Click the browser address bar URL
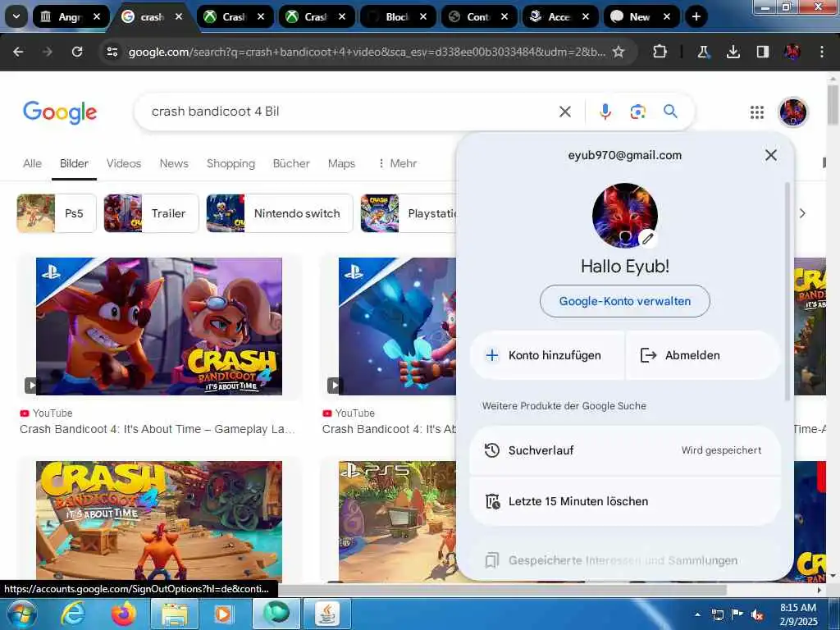Image resolution: width=840 pixels, height=630 pixels. [367, 52]
